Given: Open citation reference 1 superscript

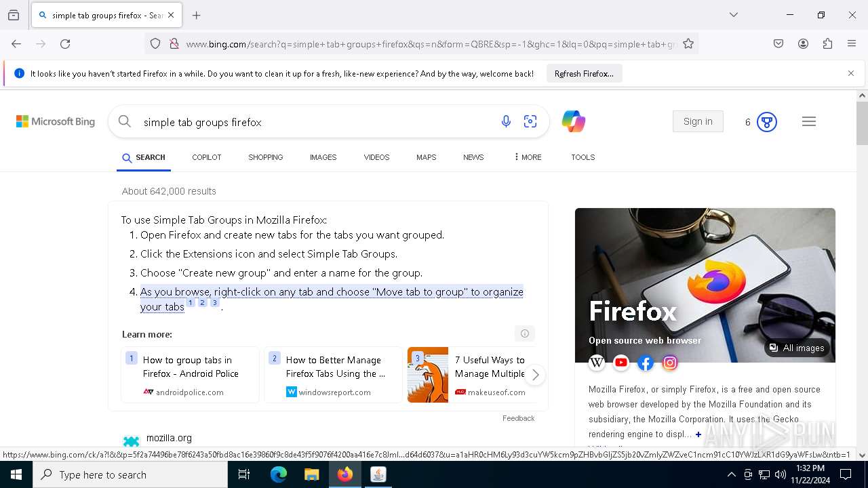Looking at the screenshot, I should click(x=191, y=303).
